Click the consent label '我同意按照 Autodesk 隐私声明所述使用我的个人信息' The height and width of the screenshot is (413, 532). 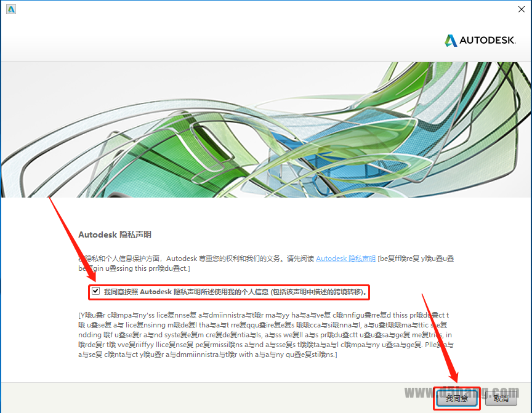coord(186,292)
